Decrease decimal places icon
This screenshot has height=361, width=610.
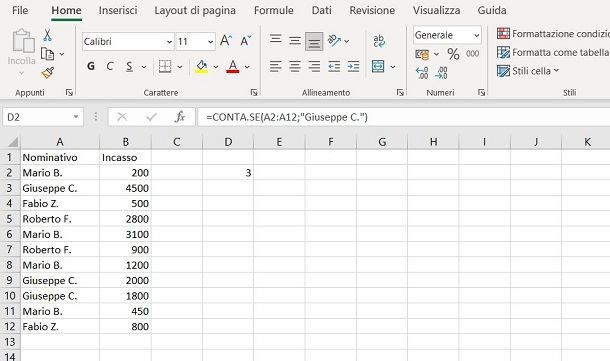point(441,73)
